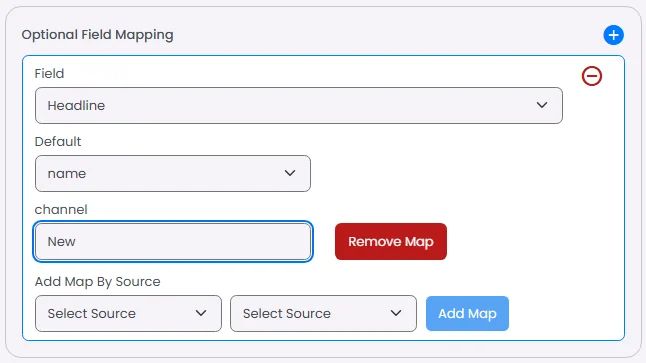This screenshot has width=646, height=363.
Task: Click the chevron arrow in the Headline dropdown
Action: (542, 105)
